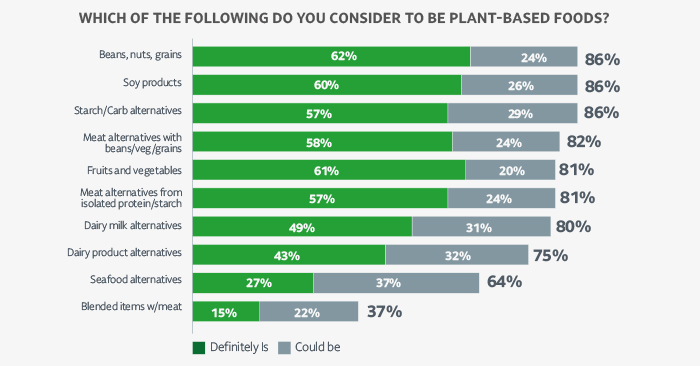Select the 58% meat alternatives with beans bar
Screen dimensions: 700x366
point(322,141)
